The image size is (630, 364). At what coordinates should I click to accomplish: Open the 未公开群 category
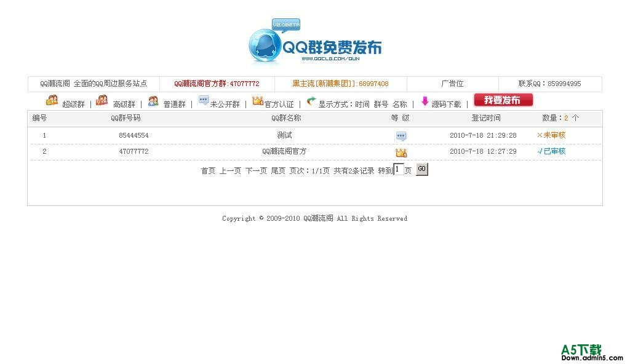[225, 105]
